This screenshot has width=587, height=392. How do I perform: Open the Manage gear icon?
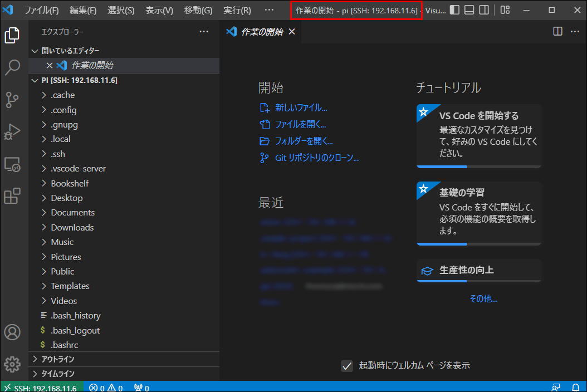pyautogui.click(x=12, y=364)
